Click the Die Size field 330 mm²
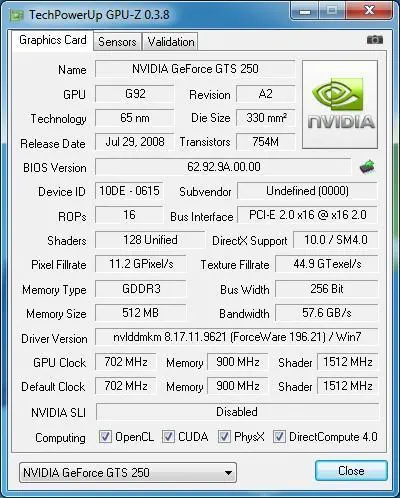Viewport: 400px width, 498px height. (x=266, y=118)
